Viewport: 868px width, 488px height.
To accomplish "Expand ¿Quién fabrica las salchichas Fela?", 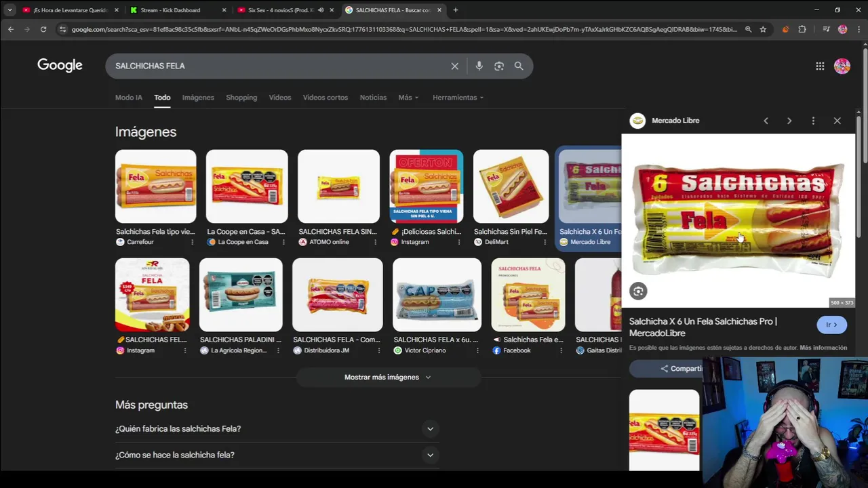I will [x=277, y=428].
